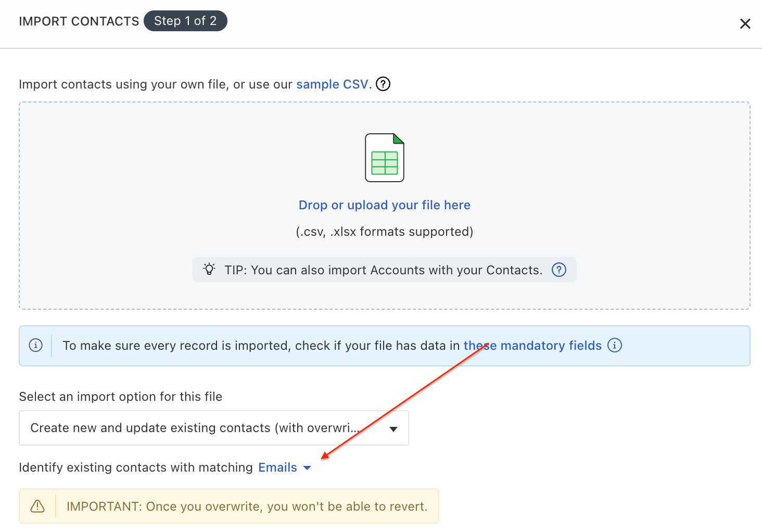Download the sample CSV file
Viewport: 762px width, 532px height.
332,84
